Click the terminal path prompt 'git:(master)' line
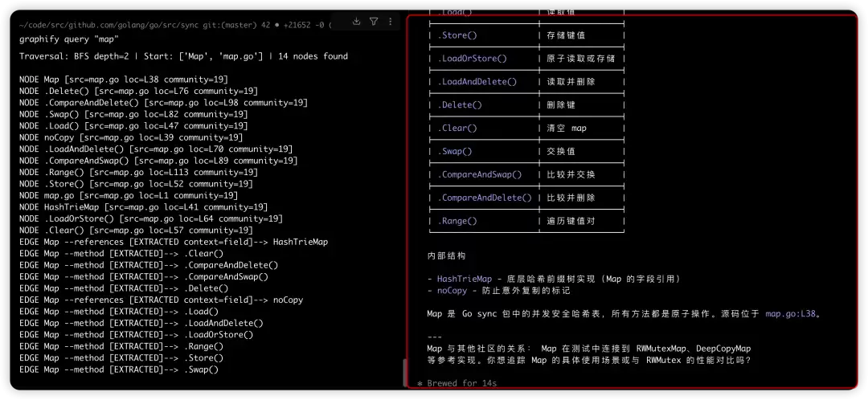The image size is (868, 400). pyautogui.click(x=176, y=24)
